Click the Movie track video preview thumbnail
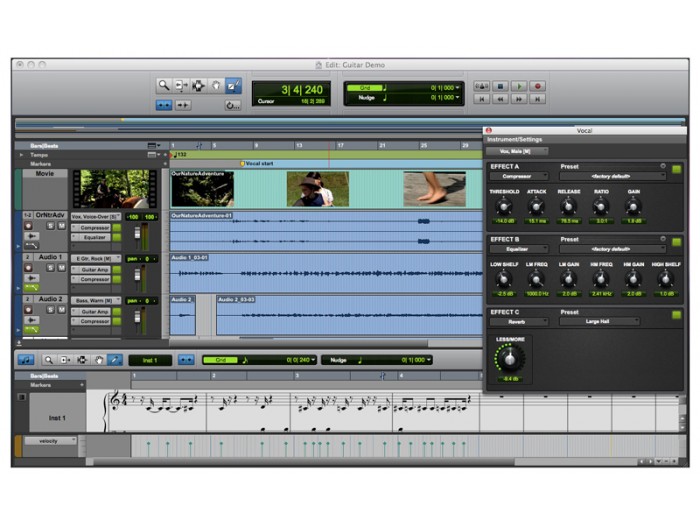 pos(115,188)
